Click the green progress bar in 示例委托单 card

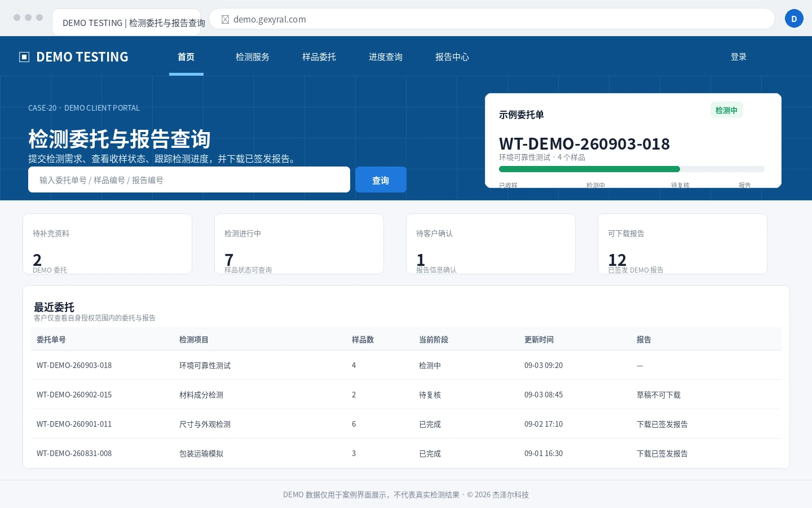(x=589, y=169)
